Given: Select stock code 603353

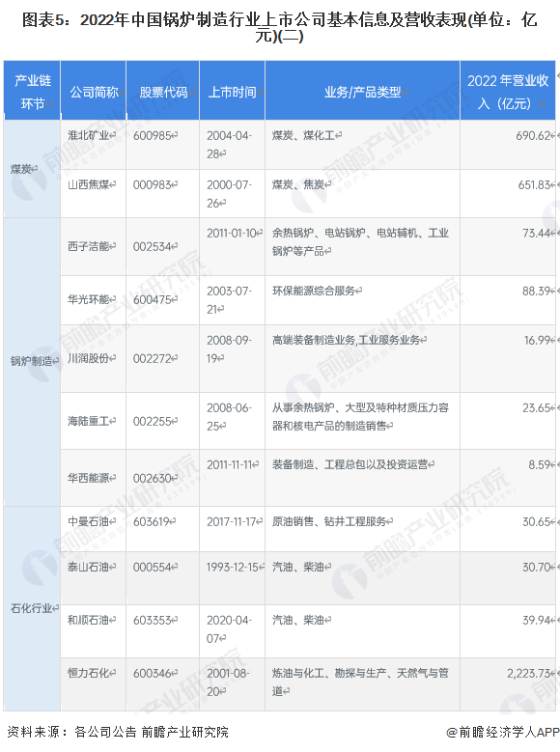Looking at the screenshot, I should [x=153, y=620].
